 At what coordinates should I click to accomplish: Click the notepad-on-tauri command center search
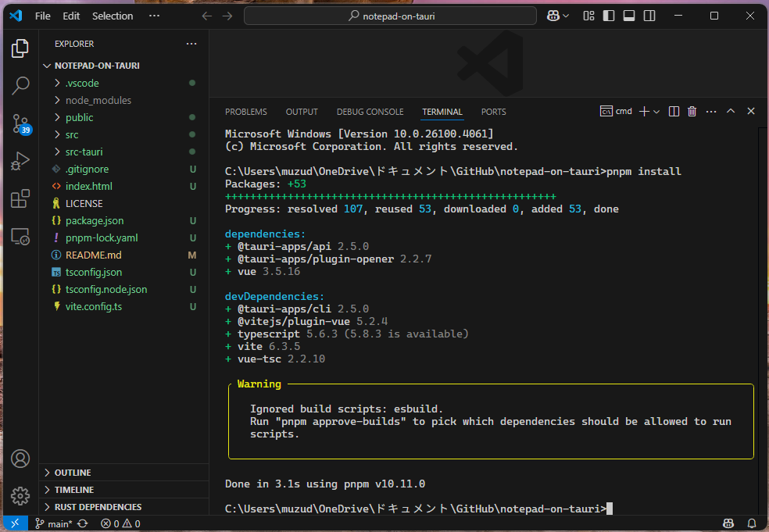click(390, 16)
